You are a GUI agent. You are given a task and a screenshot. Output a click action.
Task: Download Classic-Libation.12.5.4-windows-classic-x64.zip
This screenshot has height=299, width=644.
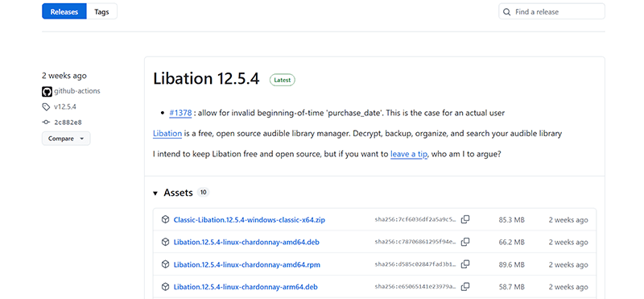tap(249, 220)
